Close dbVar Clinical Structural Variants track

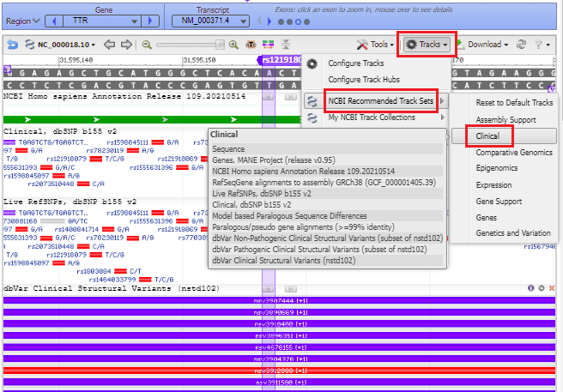(553, 288)
